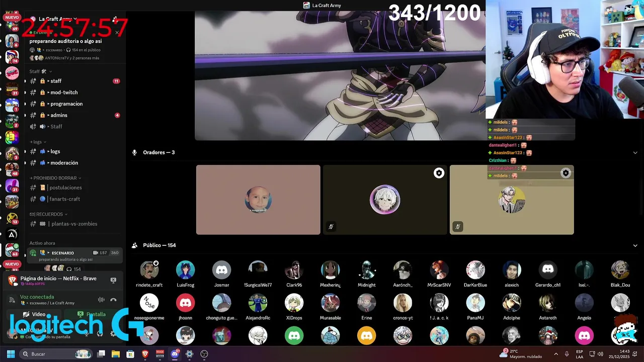Click the Voz conectada status text

(x=37, y=297)
